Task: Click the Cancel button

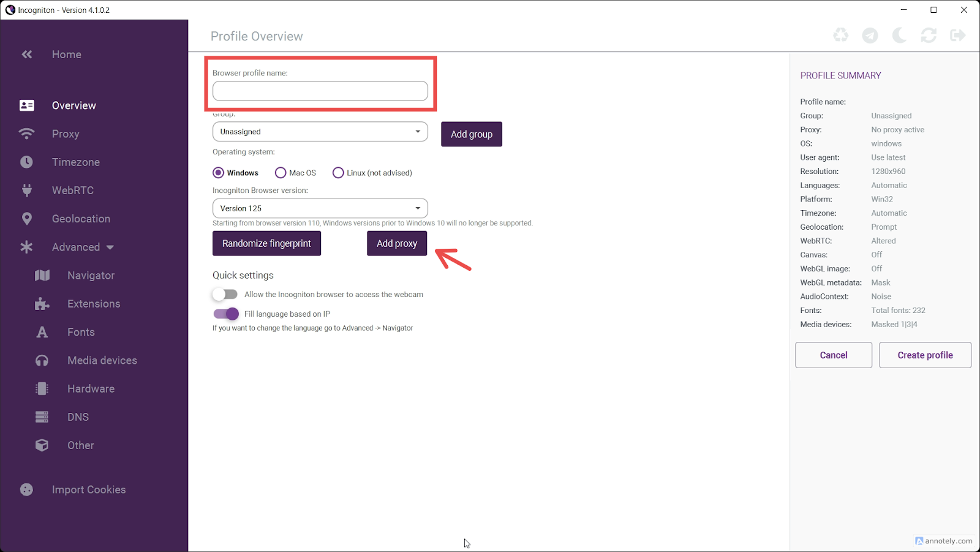Action: coord(834,355)
